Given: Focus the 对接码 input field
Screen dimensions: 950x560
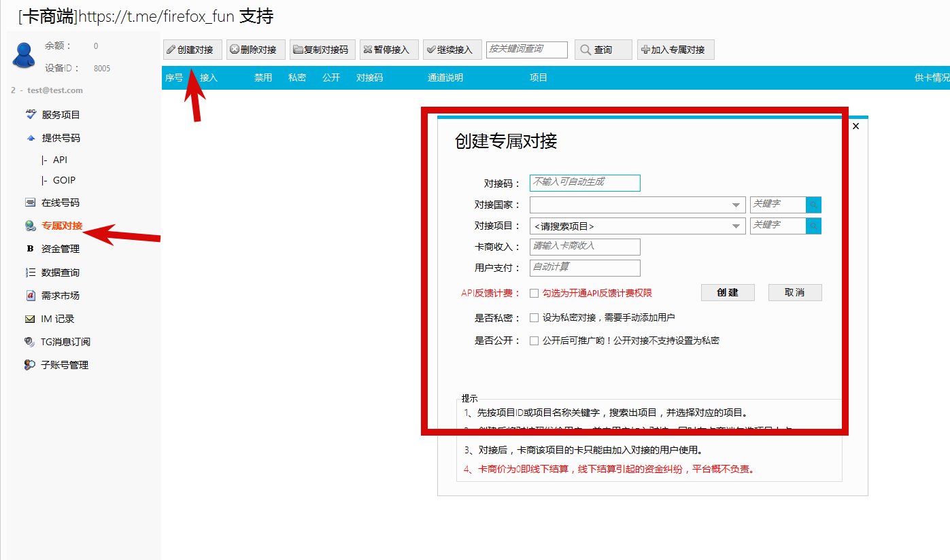Looking at the screenshot, I should 585,183.
